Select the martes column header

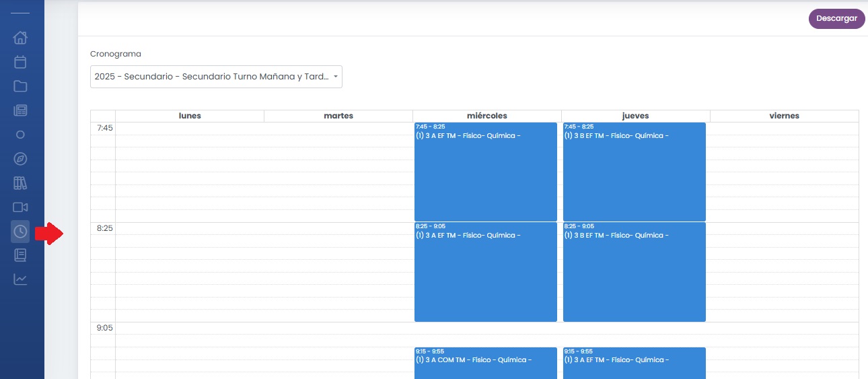[338, 116]
